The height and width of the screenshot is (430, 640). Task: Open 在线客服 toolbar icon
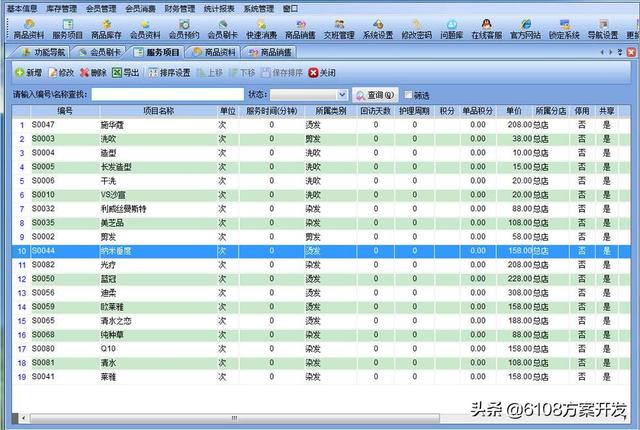[x=487, y=29]
